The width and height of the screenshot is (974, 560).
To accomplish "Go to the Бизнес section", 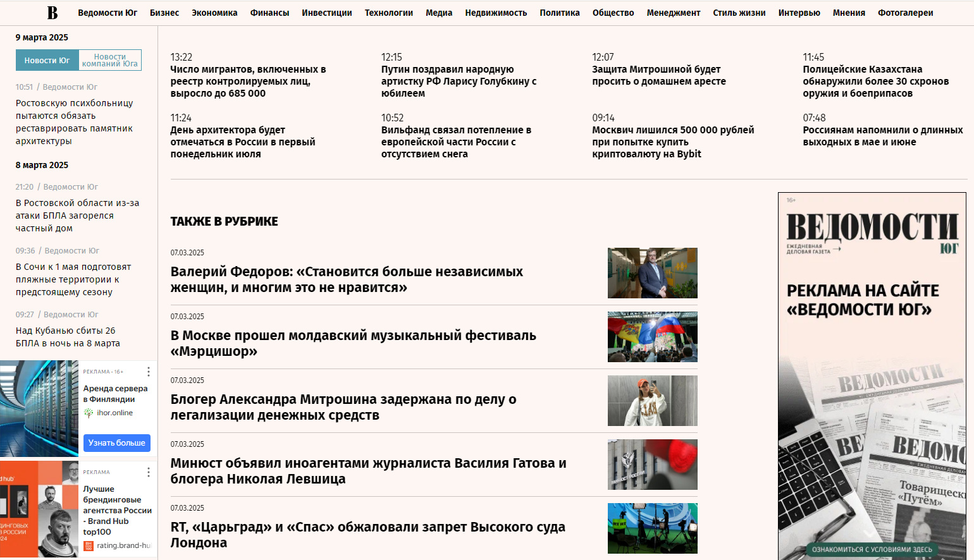I will [x=164, y=13].
